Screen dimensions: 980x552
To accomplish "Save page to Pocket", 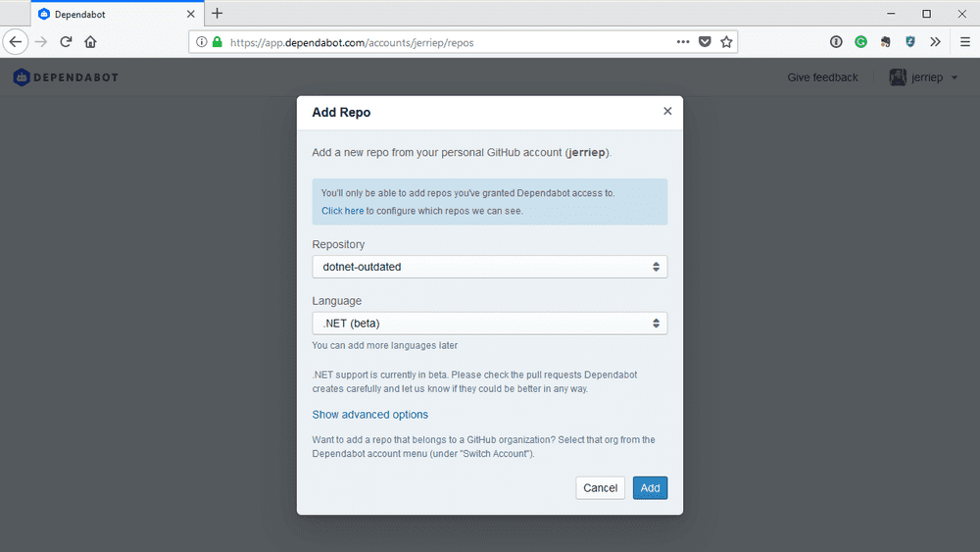I will pos(705,42).
